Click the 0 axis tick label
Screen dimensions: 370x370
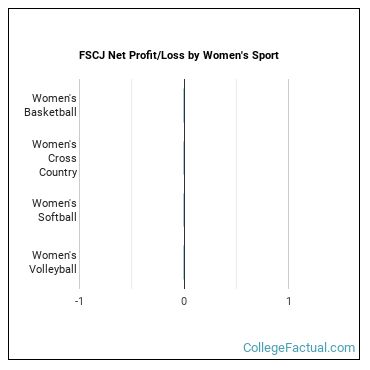point(184,301)
